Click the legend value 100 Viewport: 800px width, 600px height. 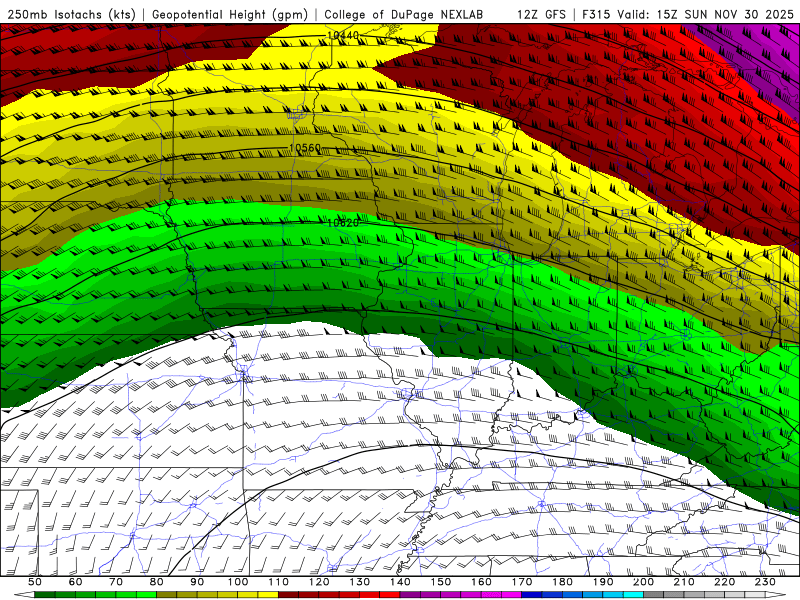[238, 582]
